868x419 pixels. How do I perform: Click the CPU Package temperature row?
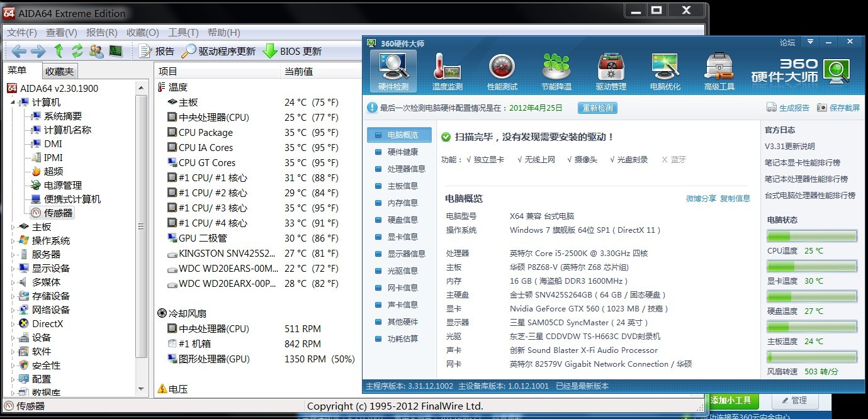[x=258, y=133]
